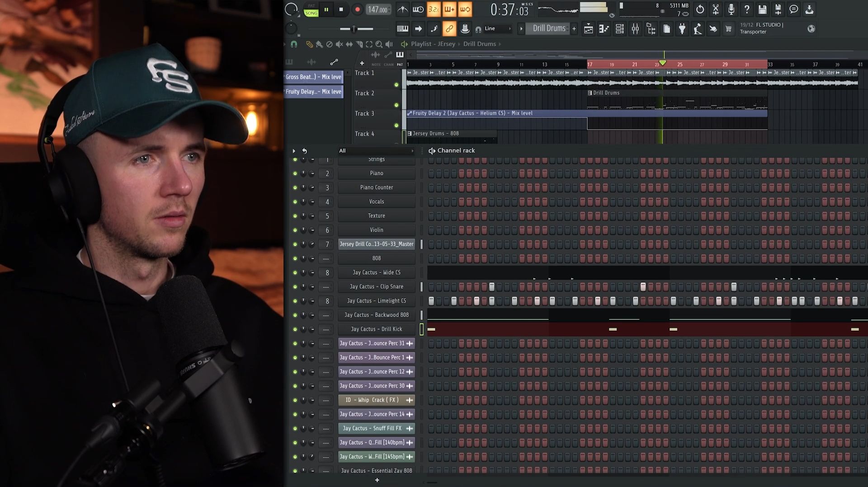
Task: Switch to PAT pattern mode
Action: point(311,6)
